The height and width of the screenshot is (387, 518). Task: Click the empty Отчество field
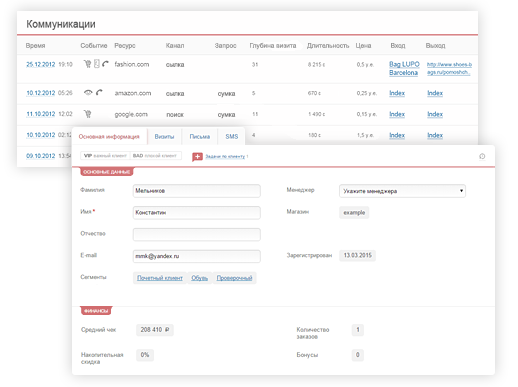[x=197, y=234]
